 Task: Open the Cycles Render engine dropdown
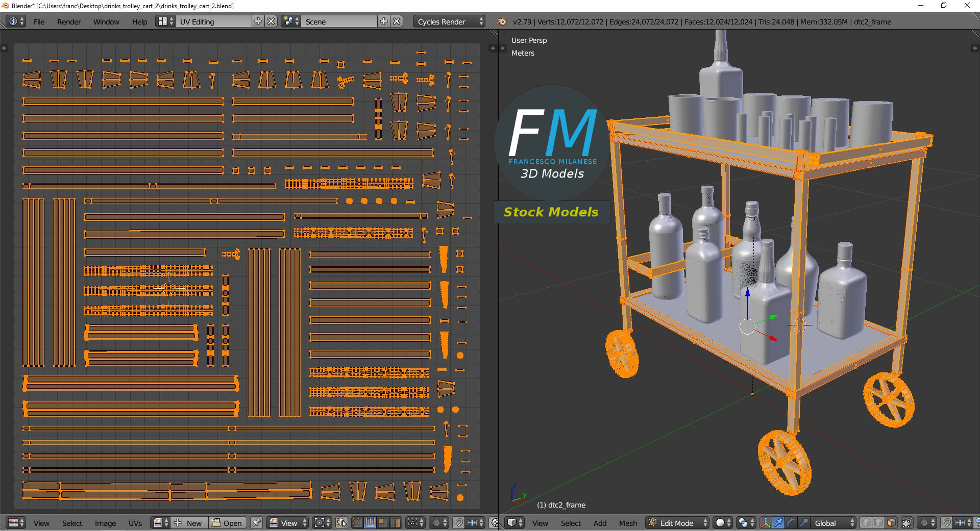(449, 21)
